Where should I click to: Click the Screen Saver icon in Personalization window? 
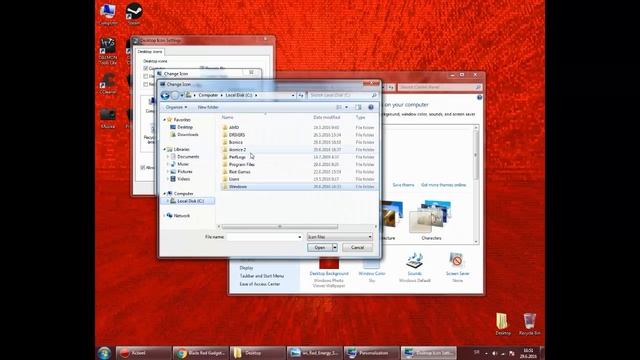tap(457, 260)
